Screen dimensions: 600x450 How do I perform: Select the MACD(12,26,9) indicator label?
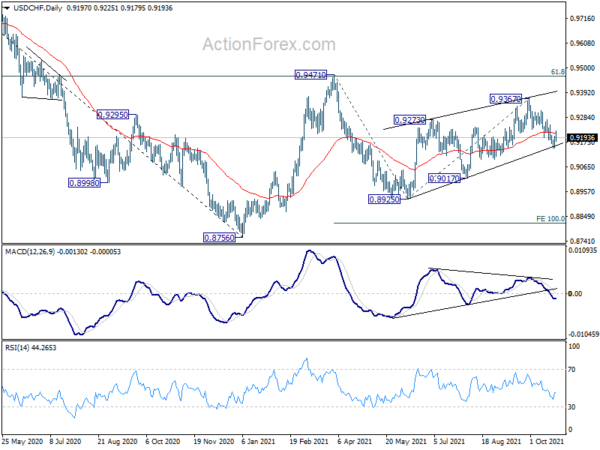click(x=30, y=252)
